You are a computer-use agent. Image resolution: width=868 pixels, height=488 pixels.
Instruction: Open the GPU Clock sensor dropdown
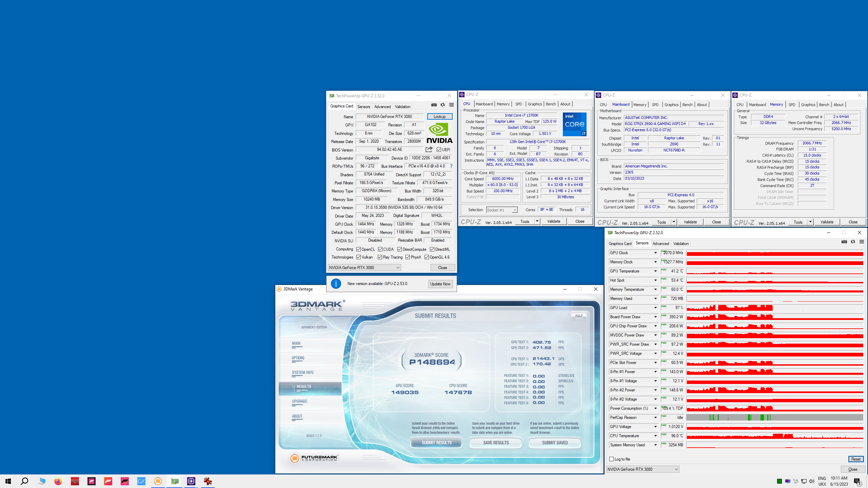tap(655, 253)
